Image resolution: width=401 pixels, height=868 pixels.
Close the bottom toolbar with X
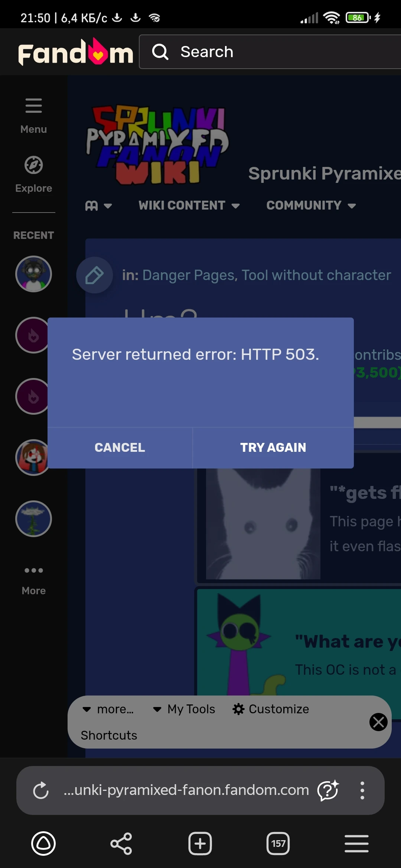click(378, 722)
